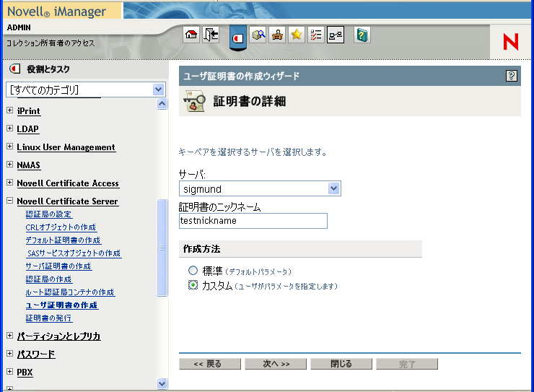Click the 作成方法 section heading
The width and height of the screenshot is (534, 392).
click(201, 249)
